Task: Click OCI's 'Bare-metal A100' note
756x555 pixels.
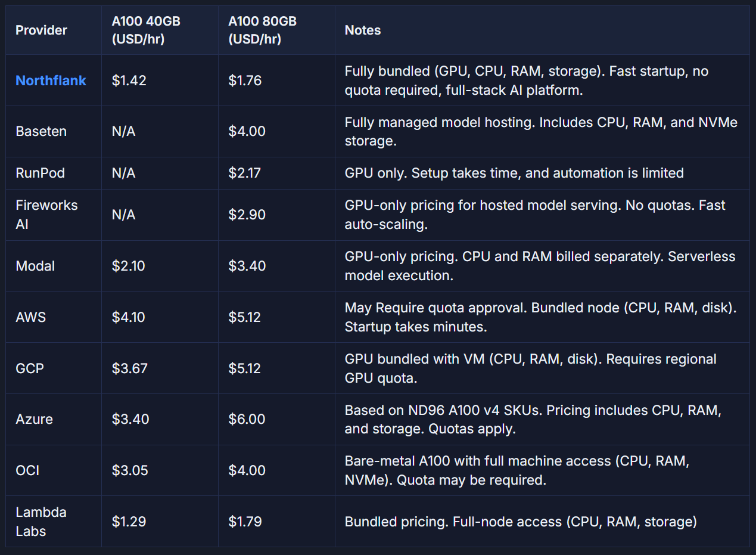Action: coord(517,470)
